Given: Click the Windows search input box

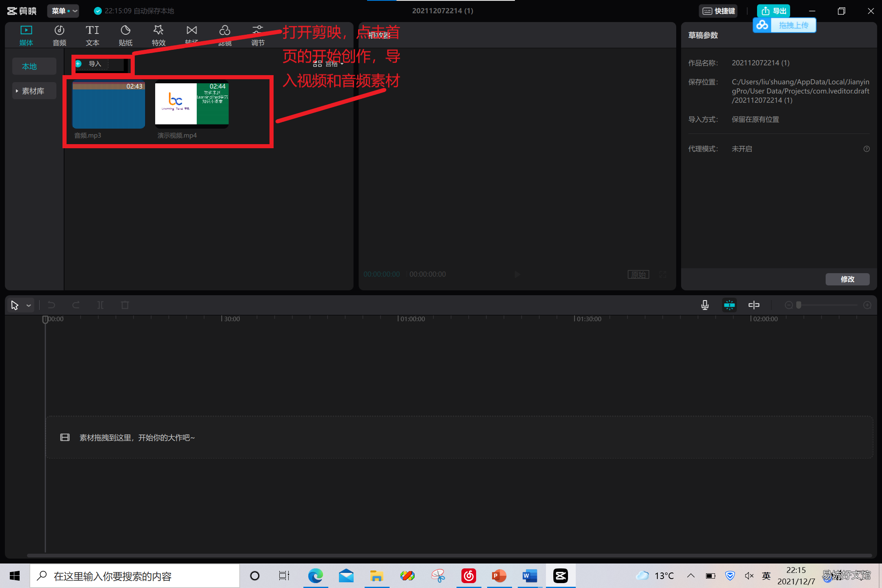Looking at the screenshot, I should pos(135,576).
